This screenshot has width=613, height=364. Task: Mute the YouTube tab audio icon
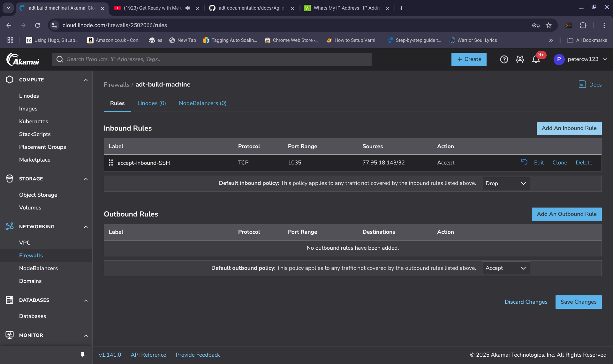tap(188, 8)
